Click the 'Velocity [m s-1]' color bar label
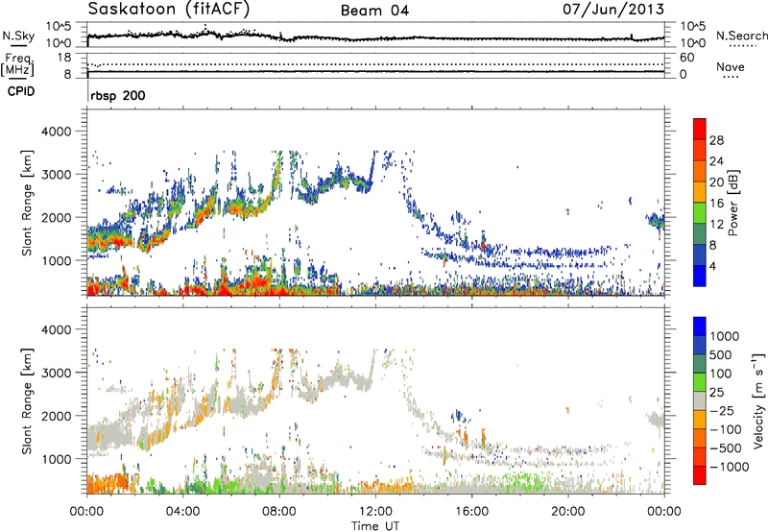The image size is (768, 532). click(x=758, y=400)
